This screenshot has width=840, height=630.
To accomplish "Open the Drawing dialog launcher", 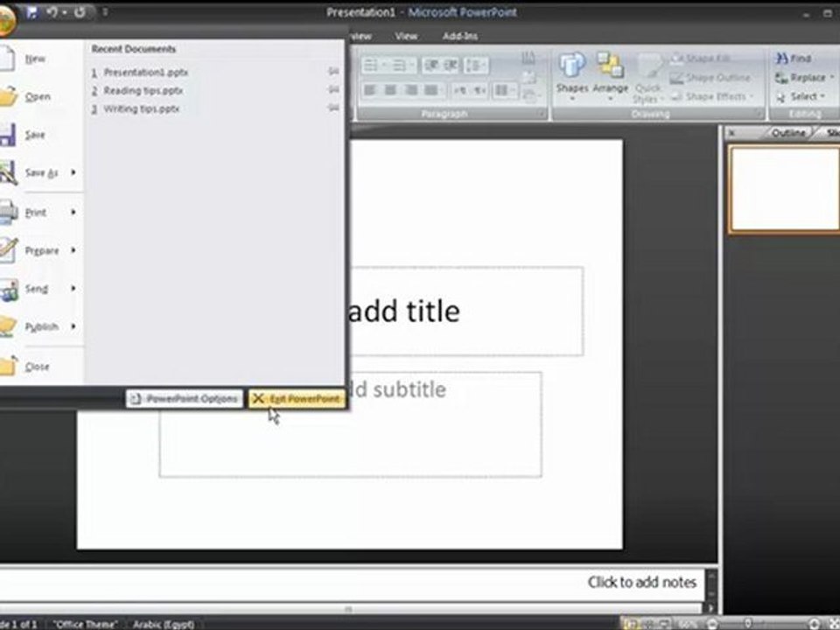I will click(x=759, y=114).
